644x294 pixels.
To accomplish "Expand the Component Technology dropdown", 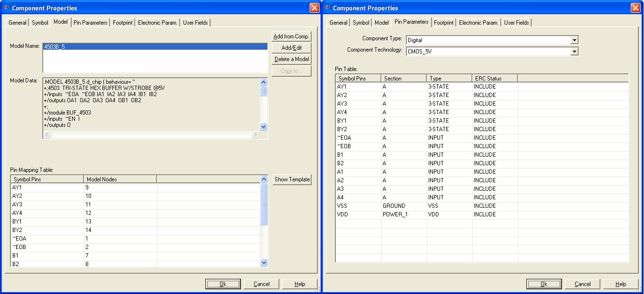I will pos(574,52).
